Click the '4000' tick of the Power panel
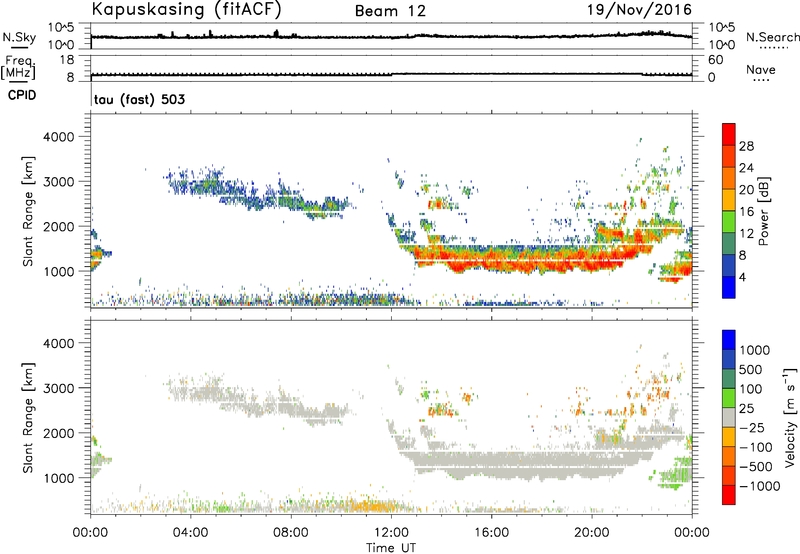The height and width of the screenshot is (554, 800). [x=58, y=137]
